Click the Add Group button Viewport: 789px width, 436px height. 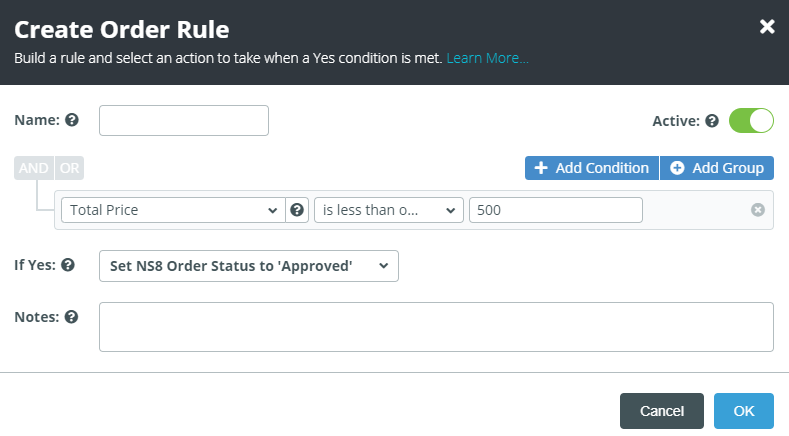click(x=717, y=168)
